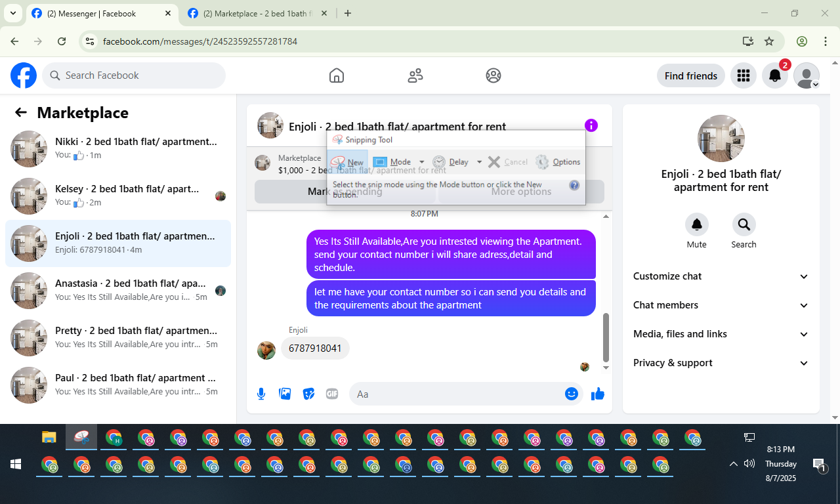Open the emoji picker in message box
840x504 pixels.
click(572, 394)
